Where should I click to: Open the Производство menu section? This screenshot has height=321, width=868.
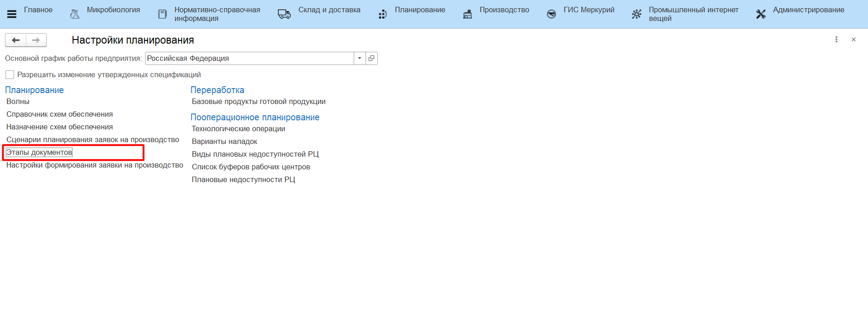click(504, 10)
